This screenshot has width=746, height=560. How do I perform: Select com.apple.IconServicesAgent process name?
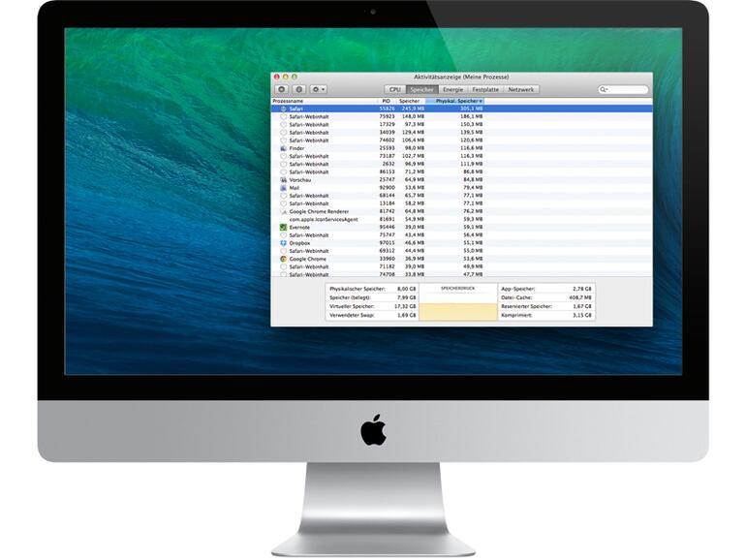coord(324,219)
